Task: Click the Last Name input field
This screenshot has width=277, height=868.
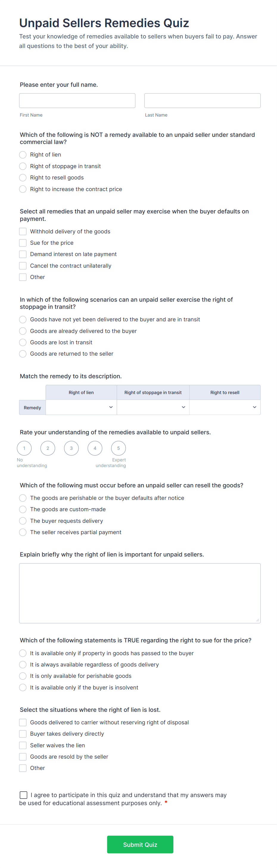Action: click(202, 101)
